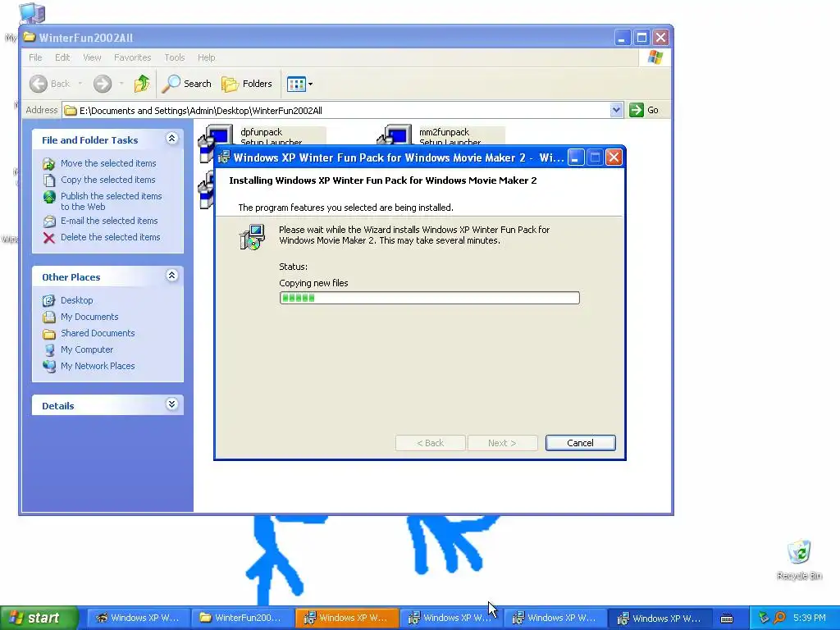The image size is (840, 630).
Task: Click the E-mail envelope icon
Action: tap(48, 221)
